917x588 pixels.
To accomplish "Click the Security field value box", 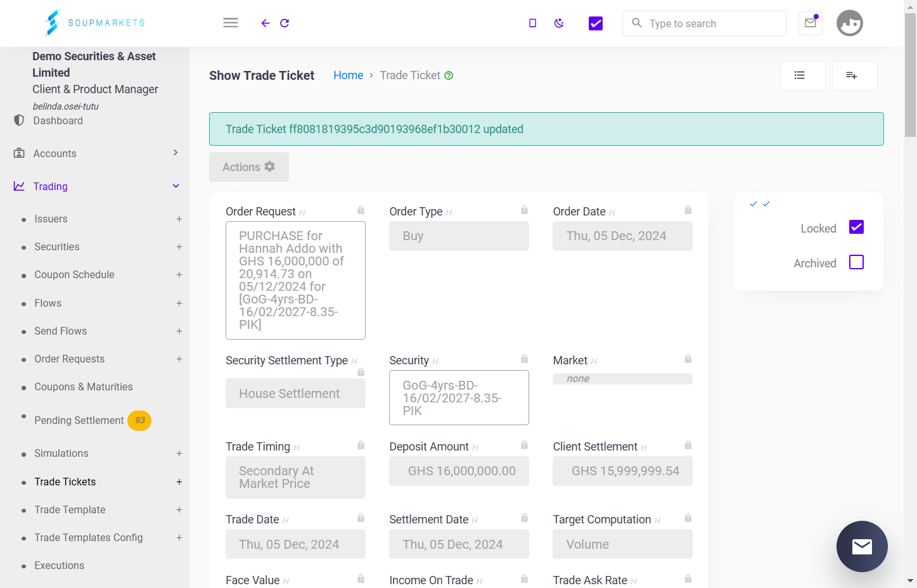I will [x=459, y=397].
